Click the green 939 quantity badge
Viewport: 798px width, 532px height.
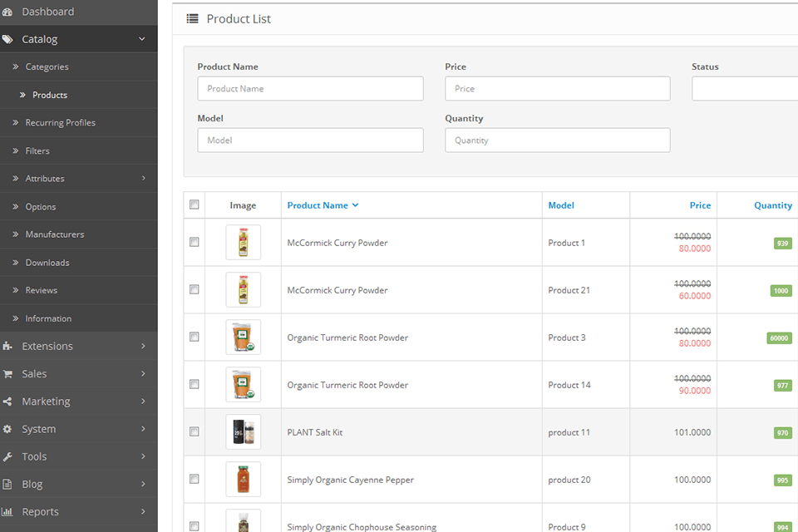[783, 244]
